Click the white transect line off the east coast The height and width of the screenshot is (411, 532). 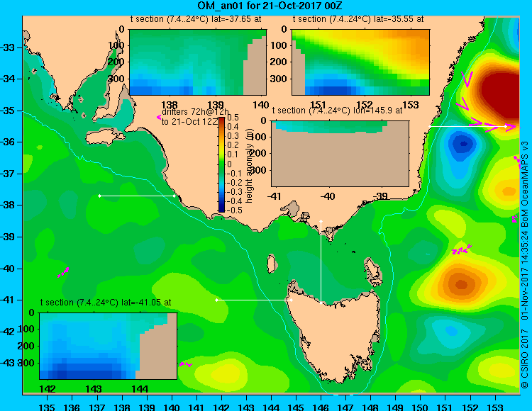(x=467, y=126)
